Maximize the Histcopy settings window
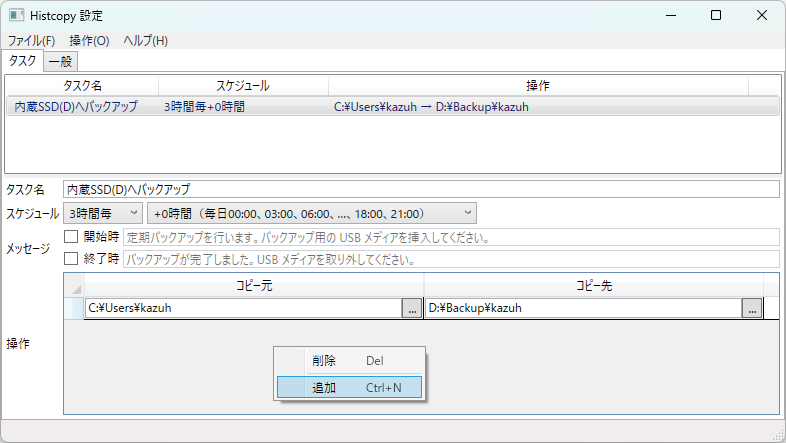786x443 pixels. (715, 16)
